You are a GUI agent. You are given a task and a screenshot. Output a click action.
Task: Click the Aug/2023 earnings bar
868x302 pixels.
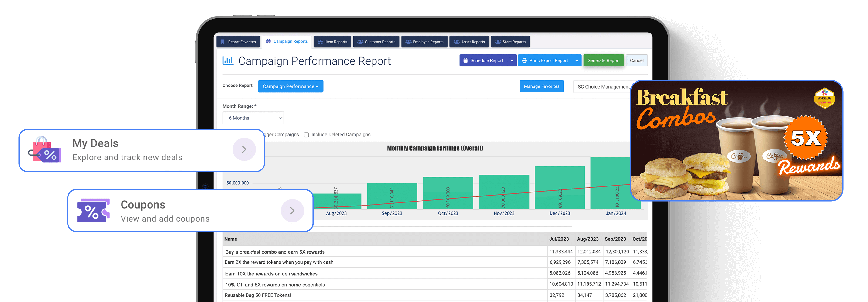(337, 201)
